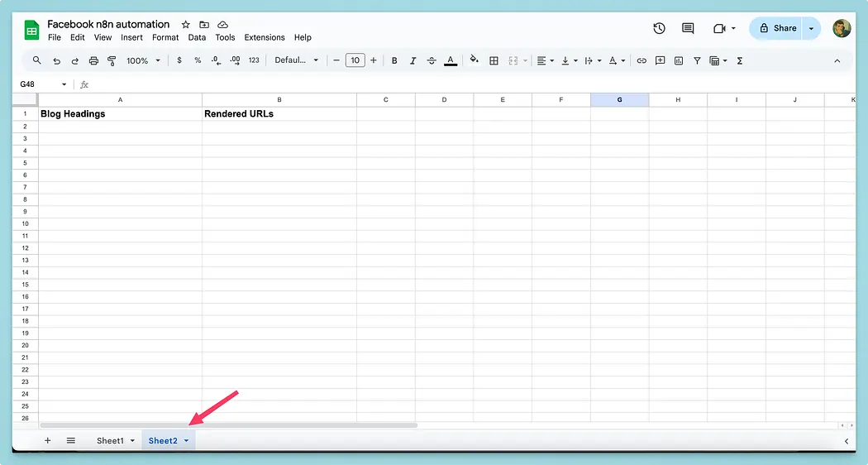Open the Google account avatar

(x=842, y=28)
